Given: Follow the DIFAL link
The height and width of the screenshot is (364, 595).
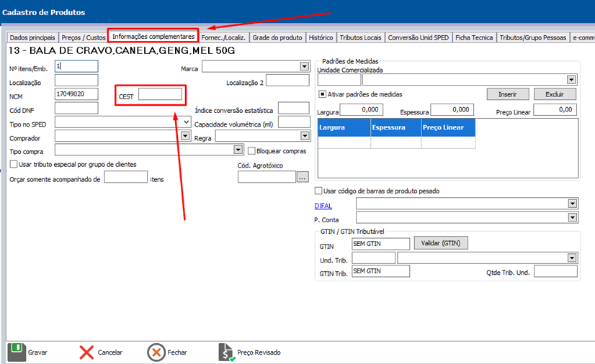Looking at the screenshot, I should coord(324,206).
